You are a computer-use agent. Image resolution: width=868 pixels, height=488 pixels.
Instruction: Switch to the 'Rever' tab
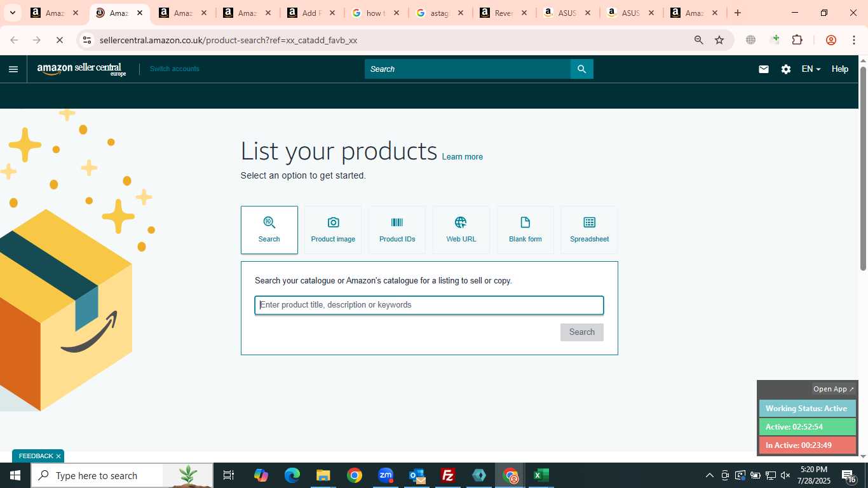click(503, 13)
